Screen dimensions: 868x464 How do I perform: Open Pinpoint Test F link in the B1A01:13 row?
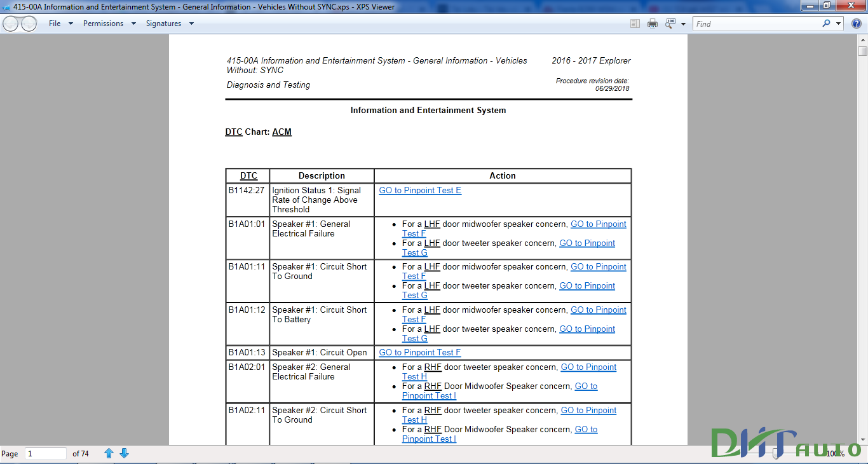click(419, 353)
